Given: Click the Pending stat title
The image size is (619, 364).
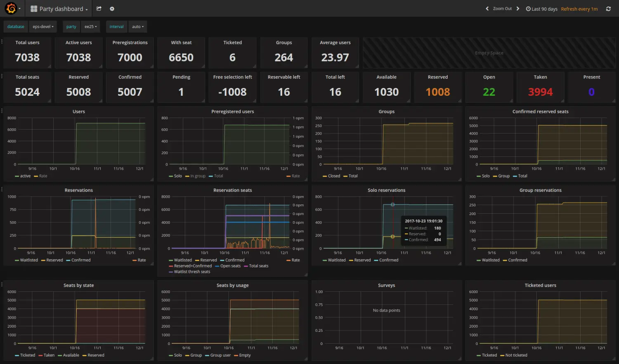Looking at the screenshot, I should click(181, 77).
